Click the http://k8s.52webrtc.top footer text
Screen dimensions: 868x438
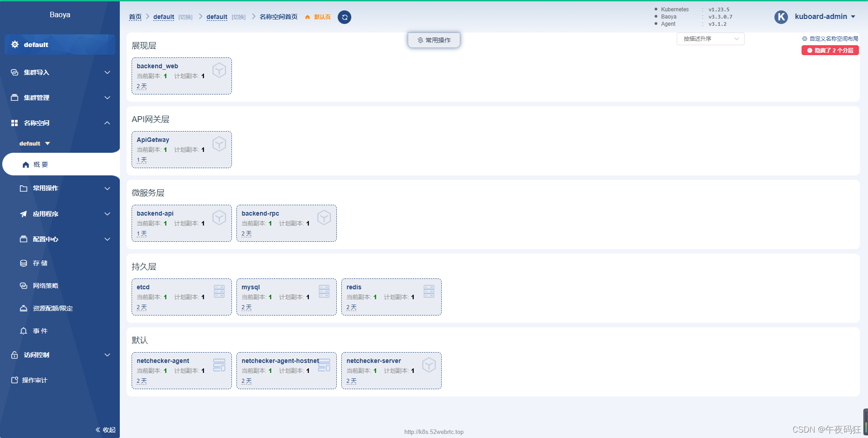[x=434, y=432]
